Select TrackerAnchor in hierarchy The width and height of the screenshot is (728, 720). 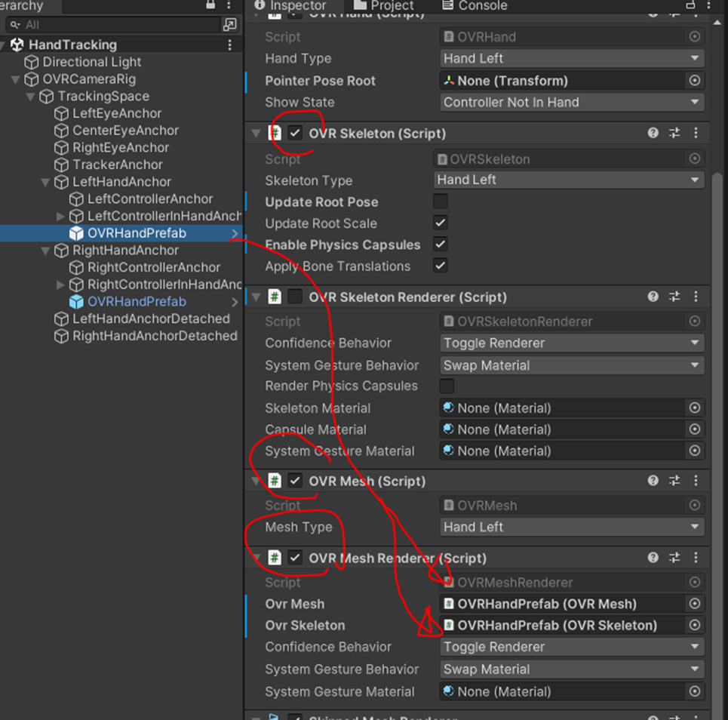[x=118, y=165]
